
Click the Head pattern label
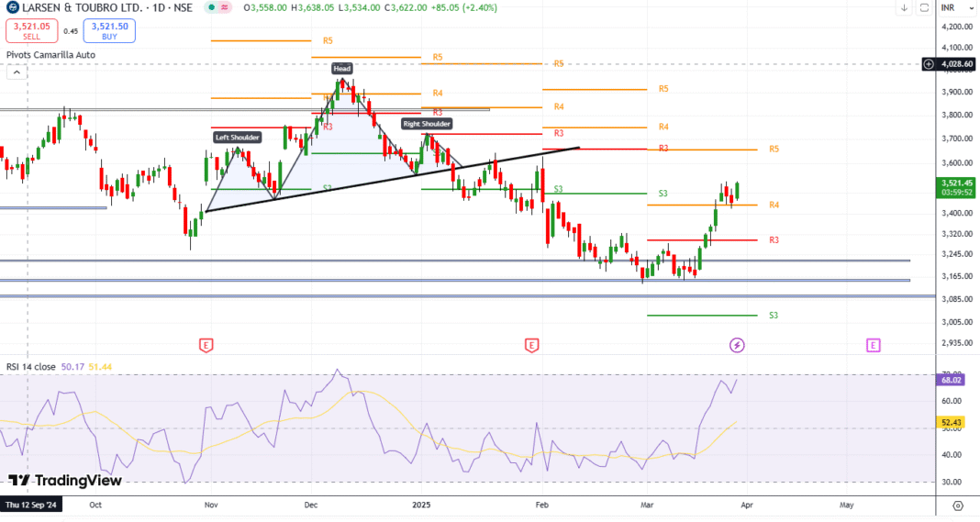pyautogui.click(x=341, y=68)
